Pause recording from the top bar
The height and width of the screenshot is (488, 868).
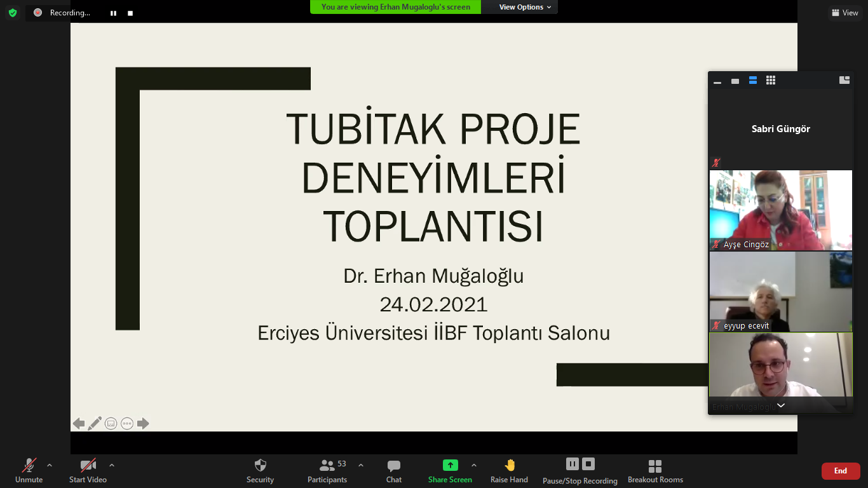(x=113, y=13)
